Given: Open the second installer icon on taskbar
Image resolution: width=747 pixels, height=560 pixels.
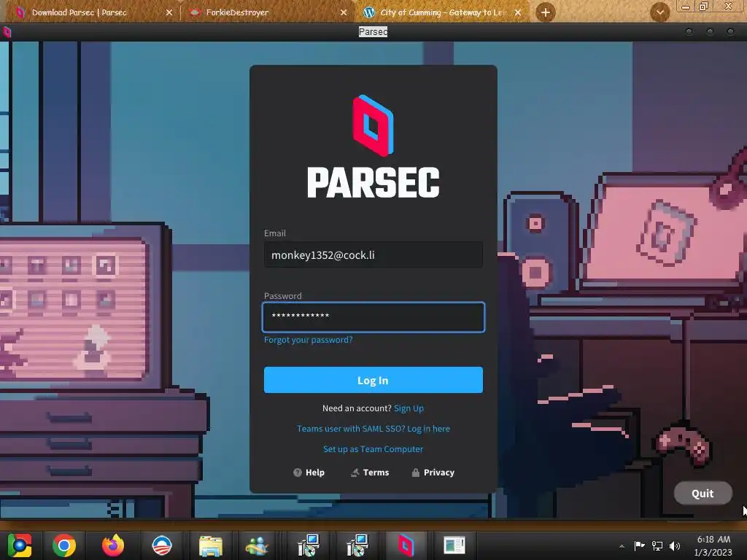Looking at the screenshot, I should click(357, 545).
